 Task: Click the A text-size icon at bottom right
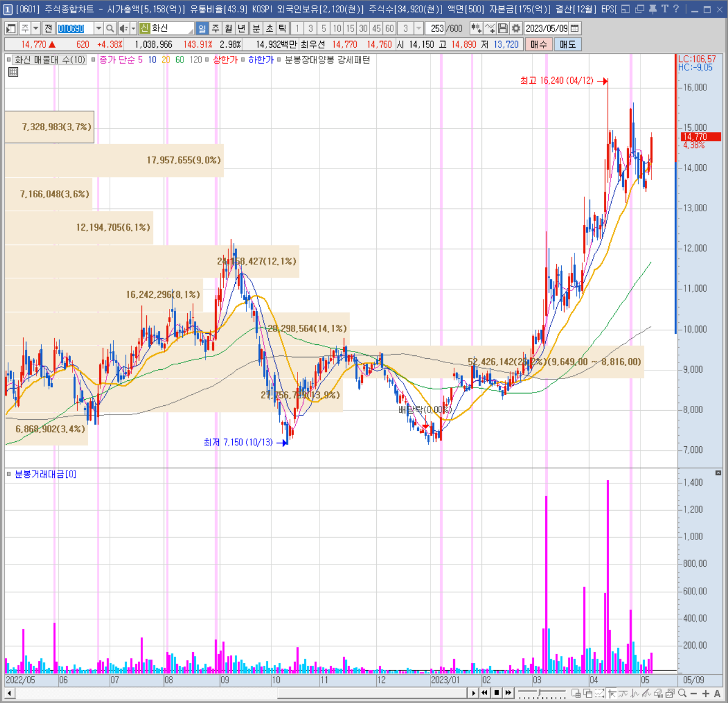(717, 693)
